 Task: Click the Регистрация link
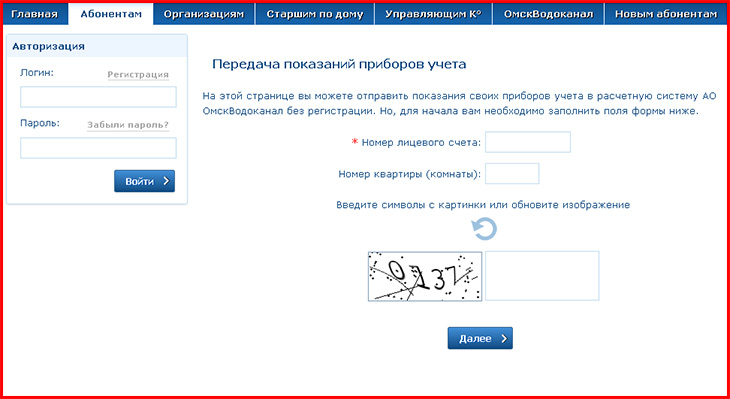pyautogui.click(x=138, y=75)
